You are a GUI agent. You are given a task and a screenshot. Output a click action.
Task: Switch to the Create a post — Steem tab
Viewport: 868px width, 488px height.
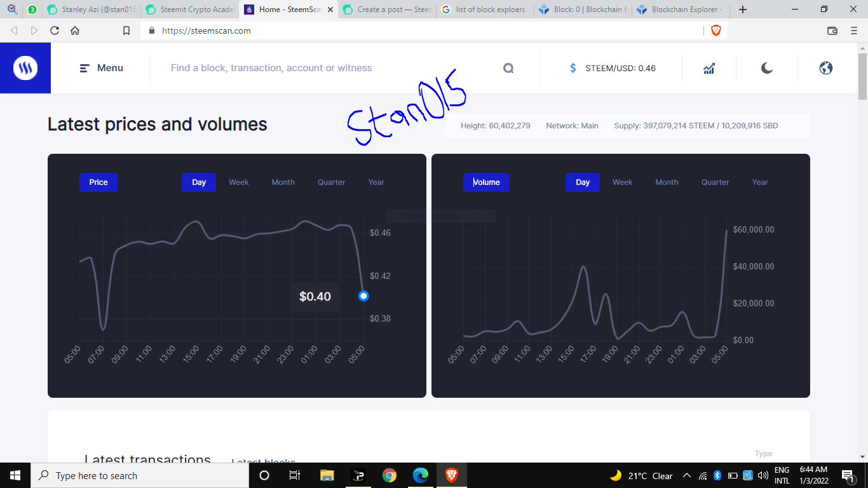tap(386, 10)
